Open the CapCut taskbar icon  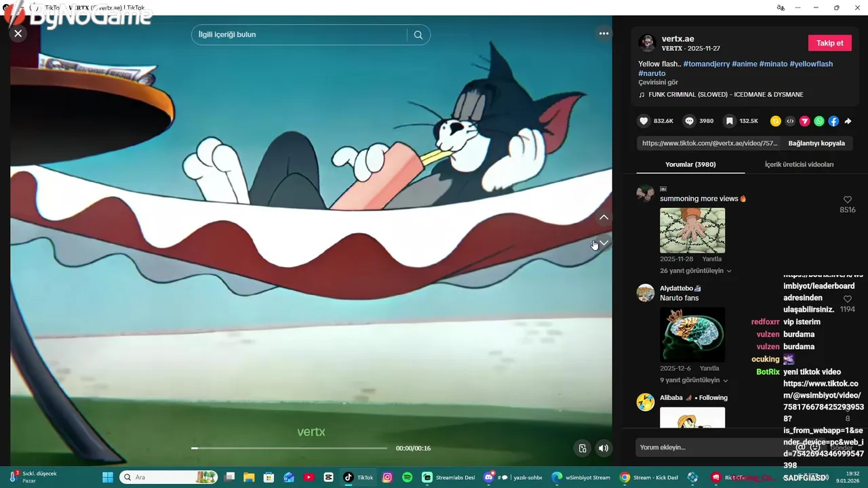click(x=328, y=477)
